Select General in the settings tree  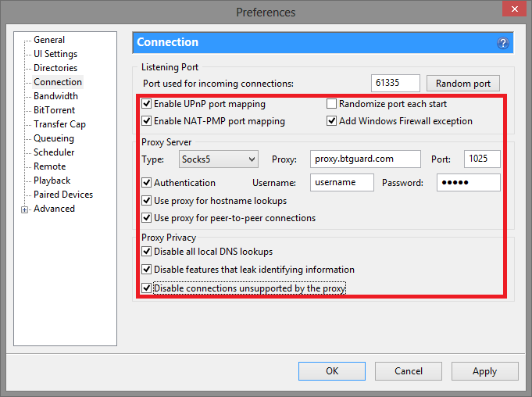pos(49,40)
